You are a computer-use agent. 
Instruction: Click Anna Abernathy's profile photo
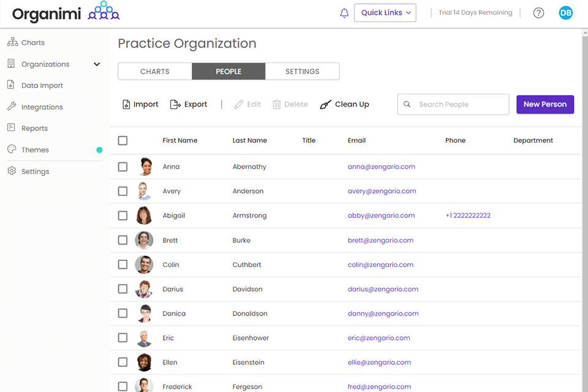click(145, 167)
